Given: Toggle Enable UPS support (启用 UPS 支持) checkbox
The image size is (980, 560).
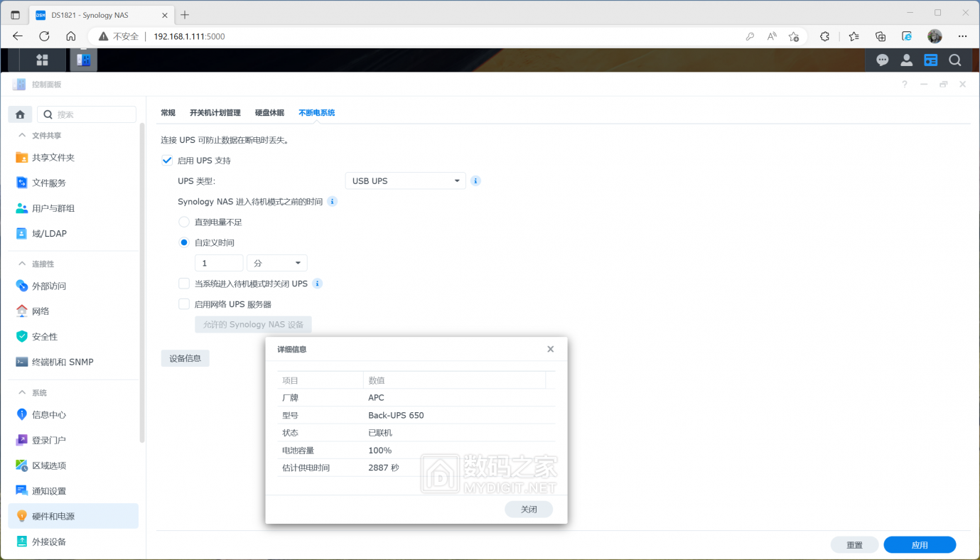Looking at the screenshot, I should [x=167, y=161].
